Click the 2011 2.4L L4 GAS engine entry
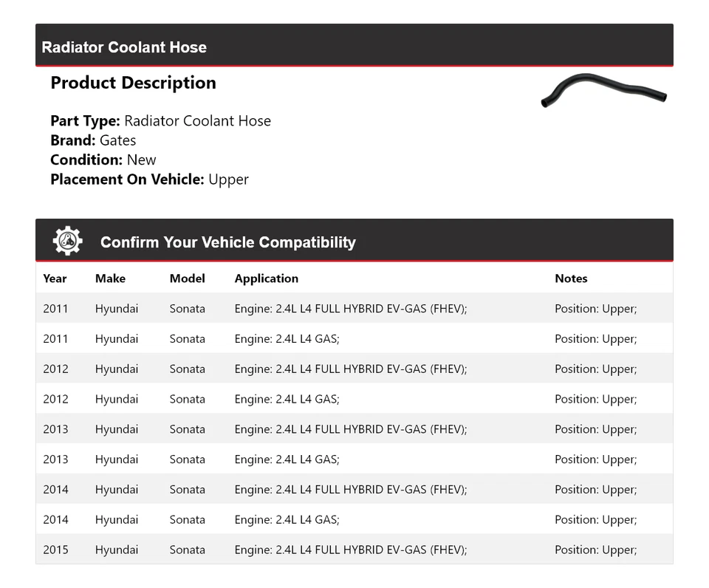Viewport: 709px width, 588px height. 287,339
